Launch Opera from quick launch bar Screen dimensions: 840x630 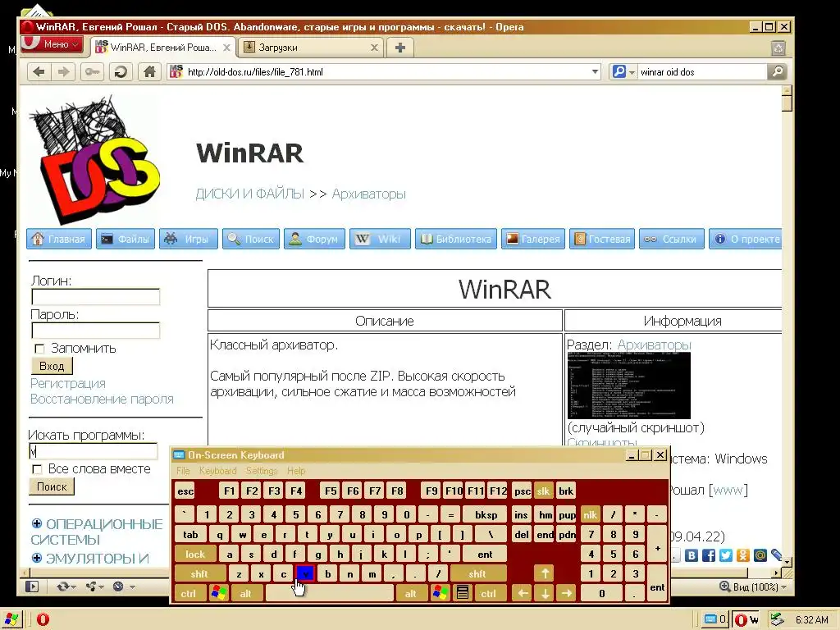point(43,620)
